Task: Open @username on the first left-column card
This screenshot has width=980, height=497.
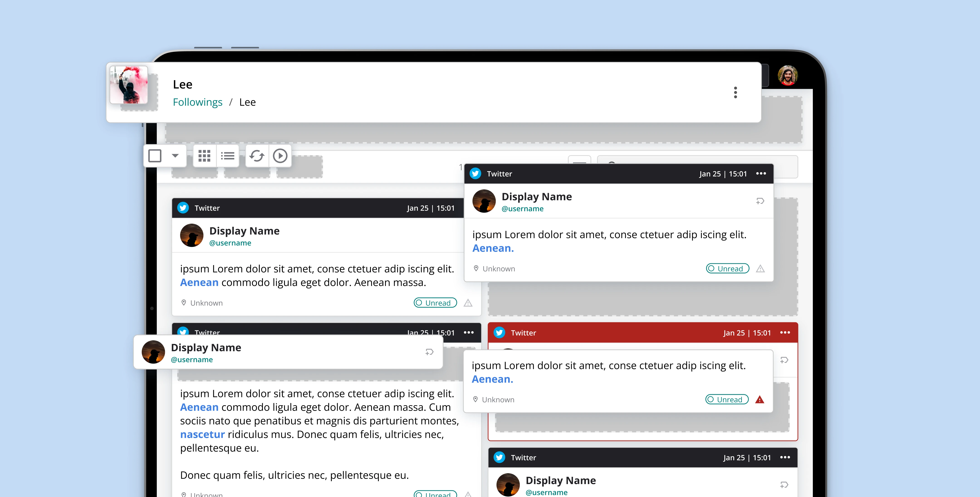Action: pyautogui.click(x=230, y=243)
